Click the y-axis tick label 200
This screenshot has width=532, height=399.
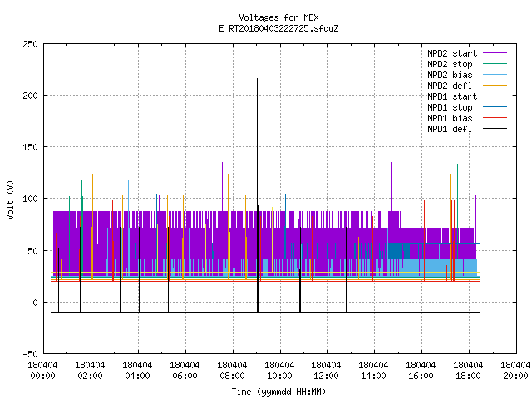click(31, 96)
